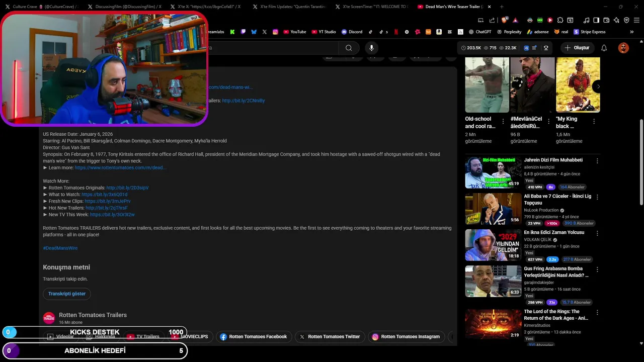This screenshot has height=362, width=644.
Task: Open the Amazon bookmark icon
Action: point(439,32)
